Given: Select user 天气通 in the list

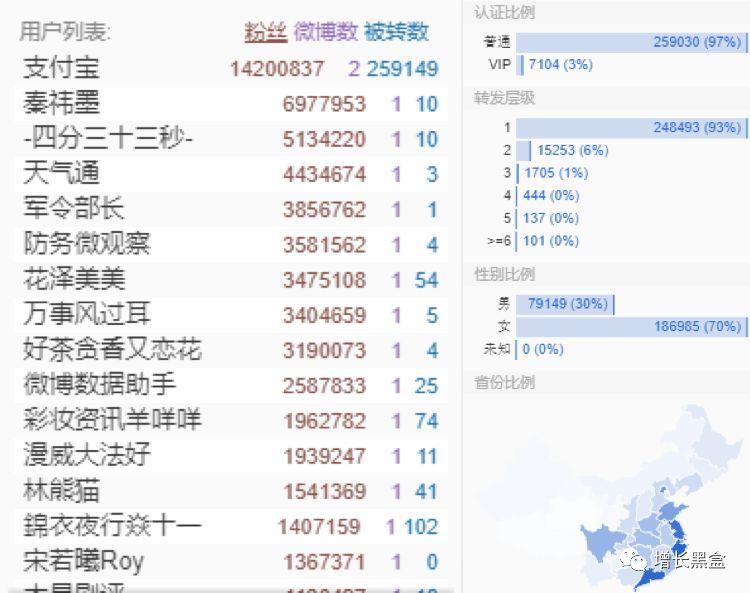Looking at the screenshot, I should [x=61, y=174].
